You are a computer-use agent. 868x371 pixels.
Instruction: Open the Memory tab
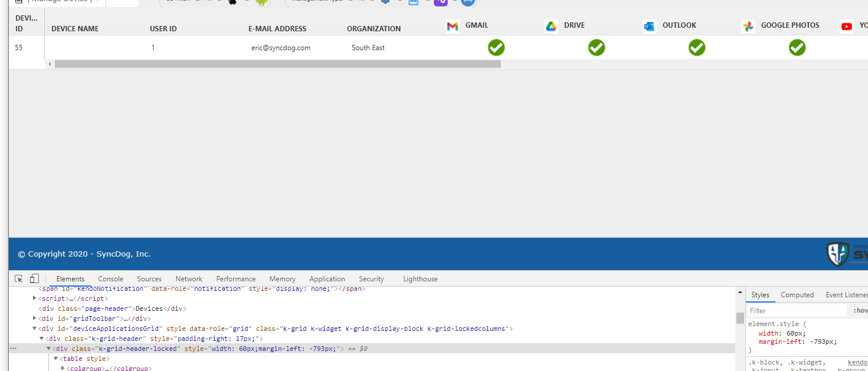click(x=283, y=279)
